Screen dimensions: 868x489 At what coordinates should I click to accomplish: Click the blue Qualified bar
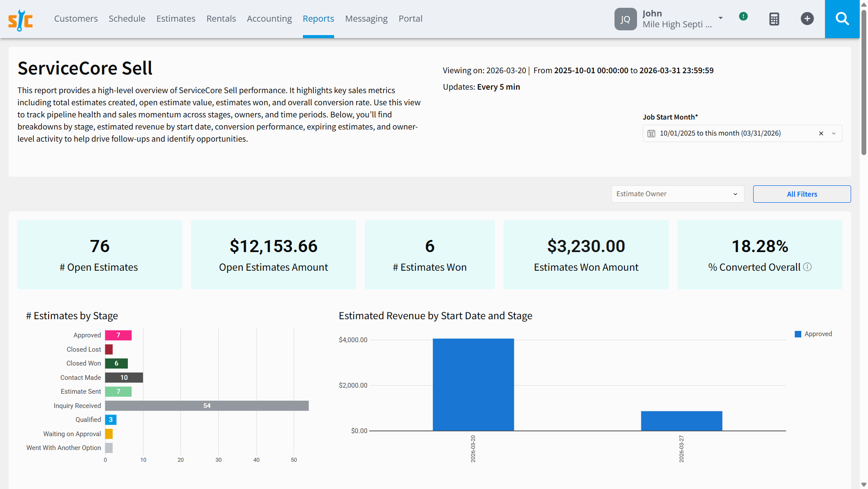111,420
